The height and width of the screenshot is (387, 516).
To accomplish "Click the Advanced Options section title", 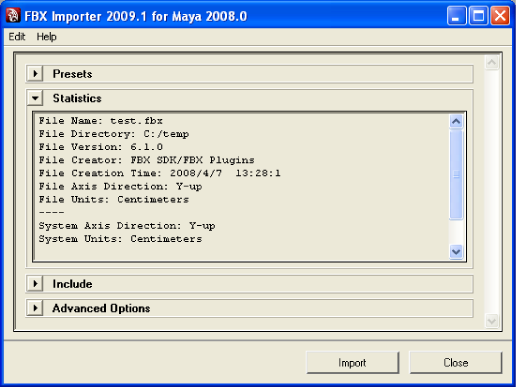I will click(x=101, y=308).
